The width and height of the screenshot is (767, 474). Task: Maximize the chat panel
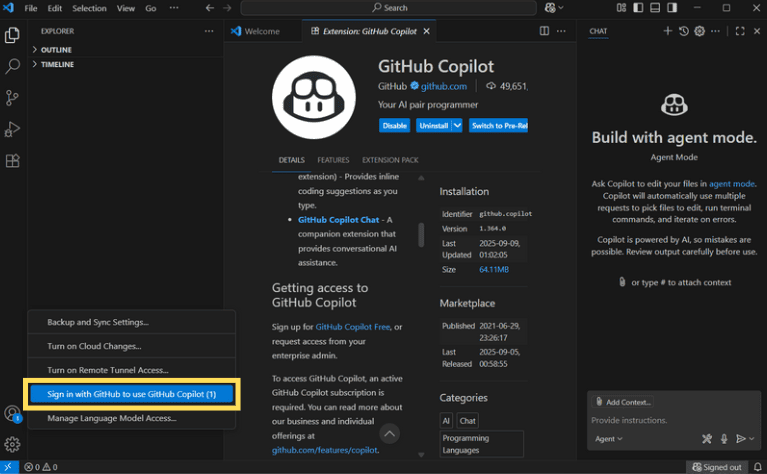(x=740, y=31)
